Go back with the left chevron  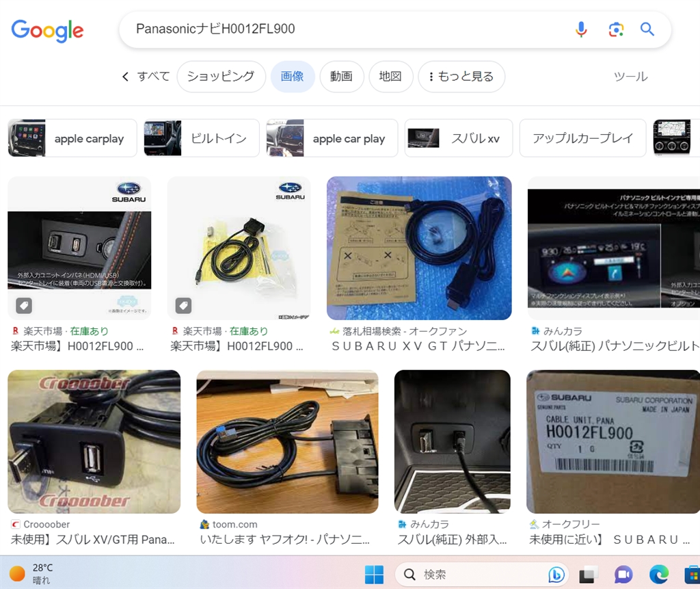tap(126, 77)
